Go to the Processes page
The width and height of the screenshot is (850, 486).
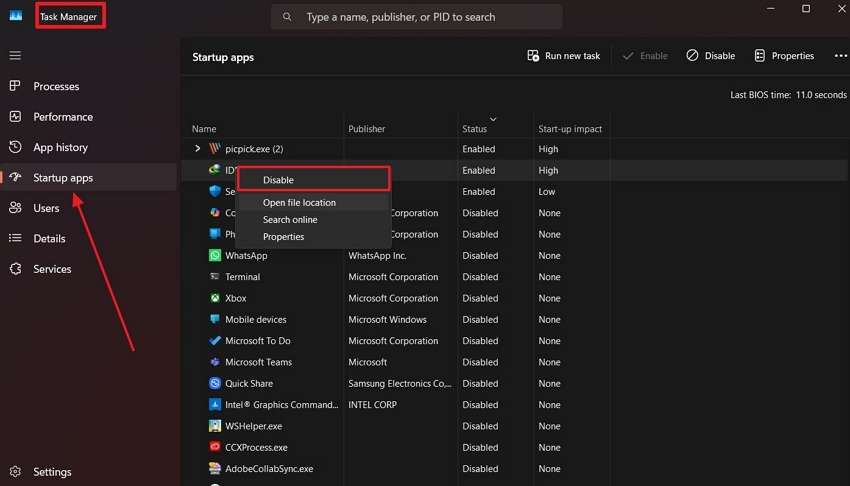(89, 86)
